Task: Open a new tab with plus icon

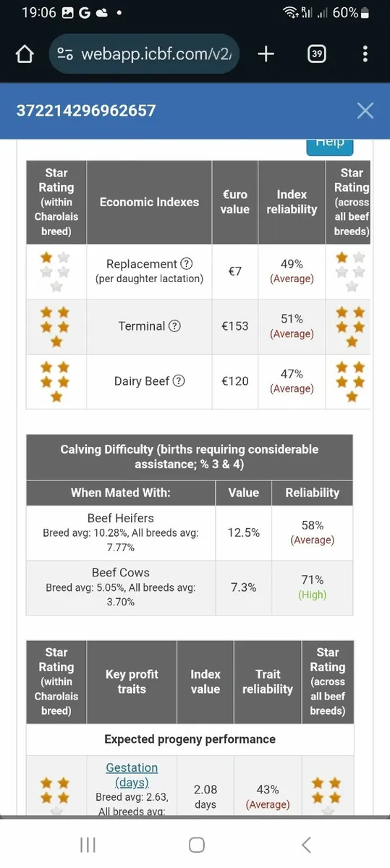Action: click(x=266, y=54)
